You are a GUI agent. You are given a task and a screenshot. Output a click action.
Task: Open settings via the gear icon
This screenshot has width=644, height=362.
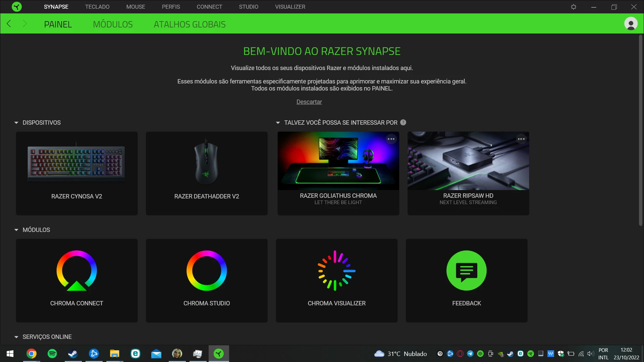[x=574, y=7]
